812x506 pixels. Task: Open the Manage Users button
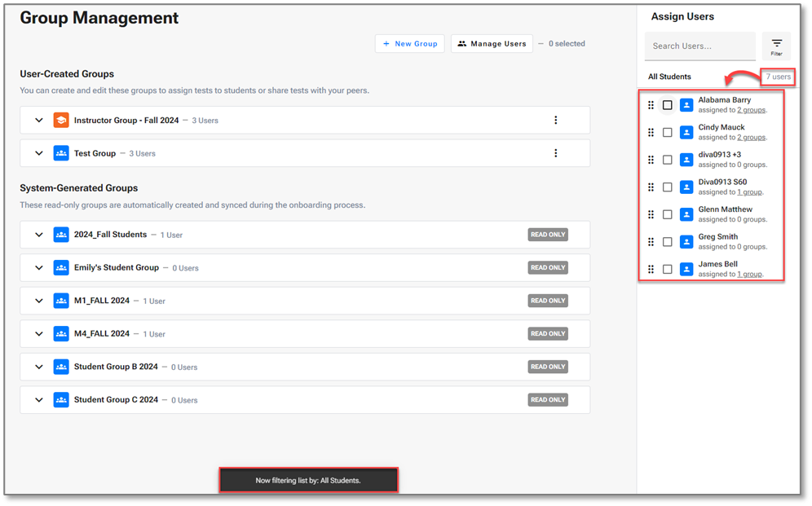click(x=492, y=44)
